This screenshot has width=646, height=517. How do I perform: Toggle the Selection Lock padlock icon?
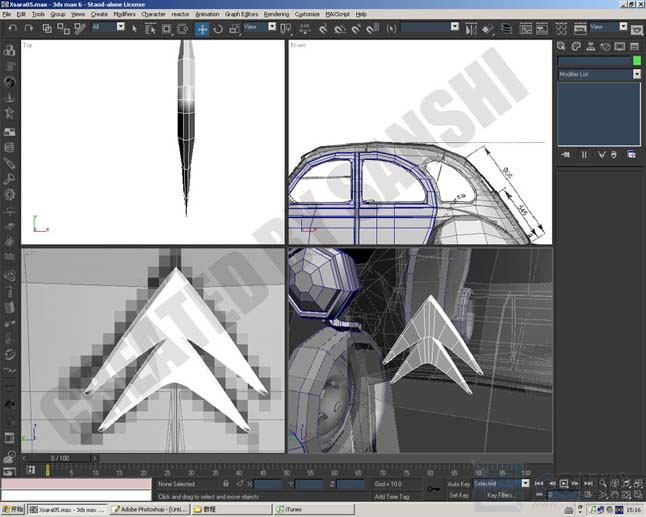(x=226, y=484)
